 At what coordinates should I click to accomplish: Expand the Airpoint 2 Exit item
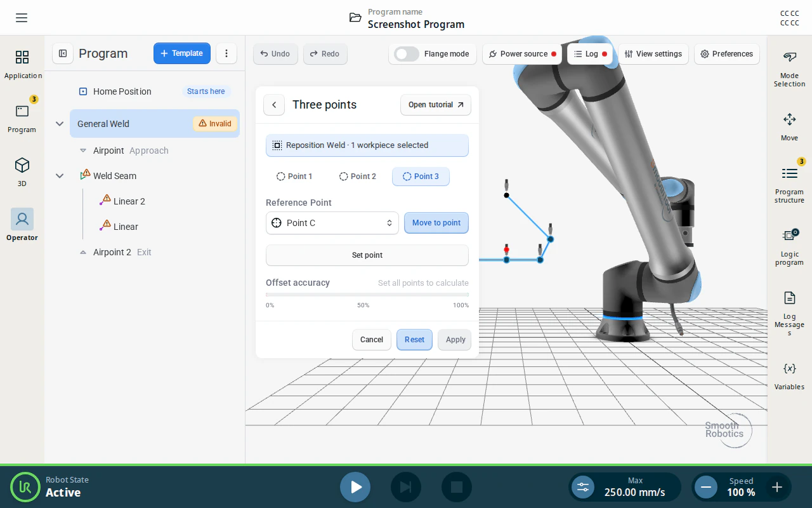pyautogui.click(x=83, y=252)
